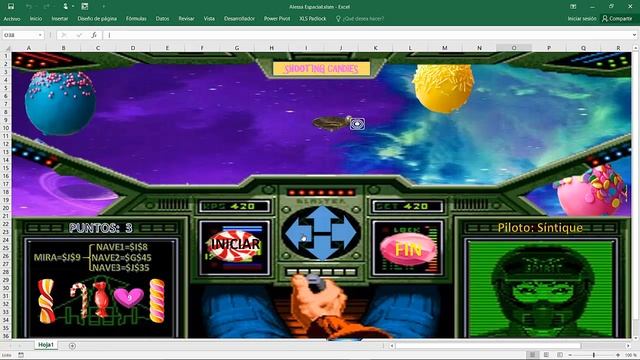640x360 pixels.
Task: Open the Revisar ribbon tab
Action: pos(187,19)
